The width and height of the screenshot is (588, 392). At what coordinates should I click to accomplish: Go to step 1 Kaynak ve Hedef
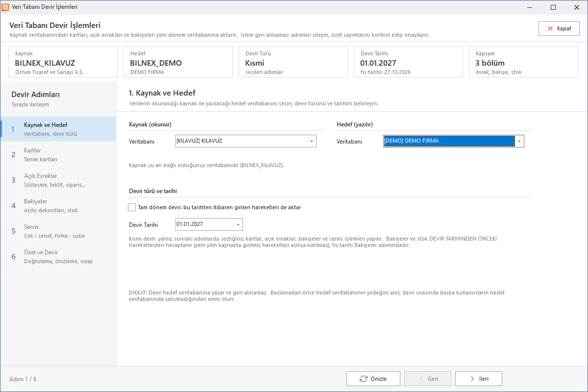[x=58, y=129]
